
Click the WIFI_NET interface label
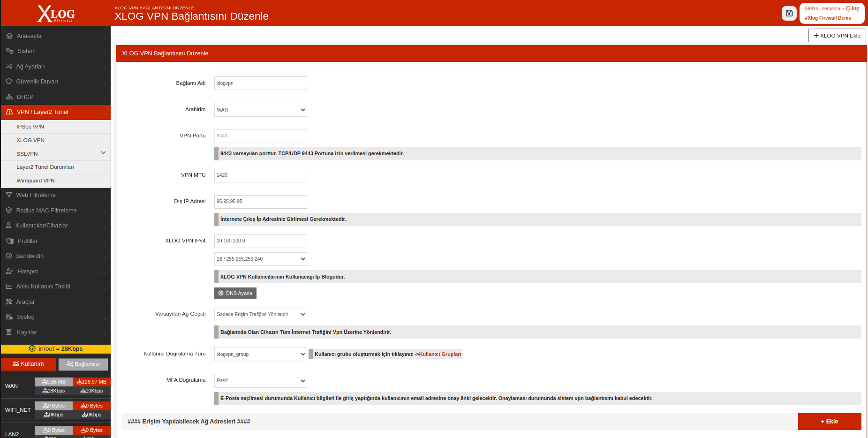click(x=18, y=410)
